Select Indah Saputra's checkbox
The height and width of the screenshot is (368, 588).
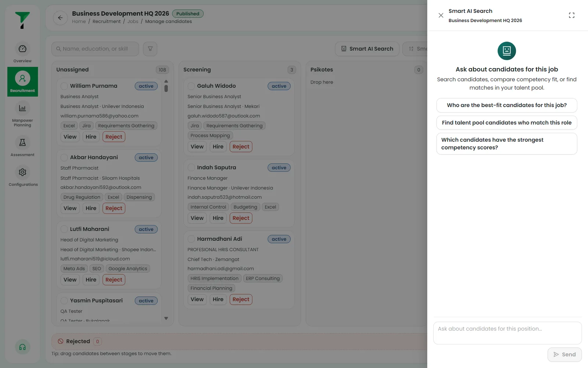coord(191,167)
